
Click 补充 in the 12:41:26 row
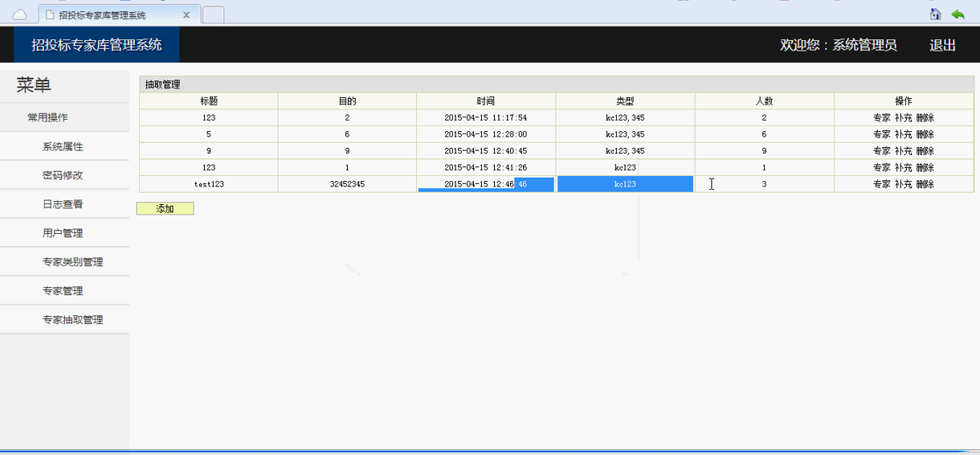[x=903, y=168]
